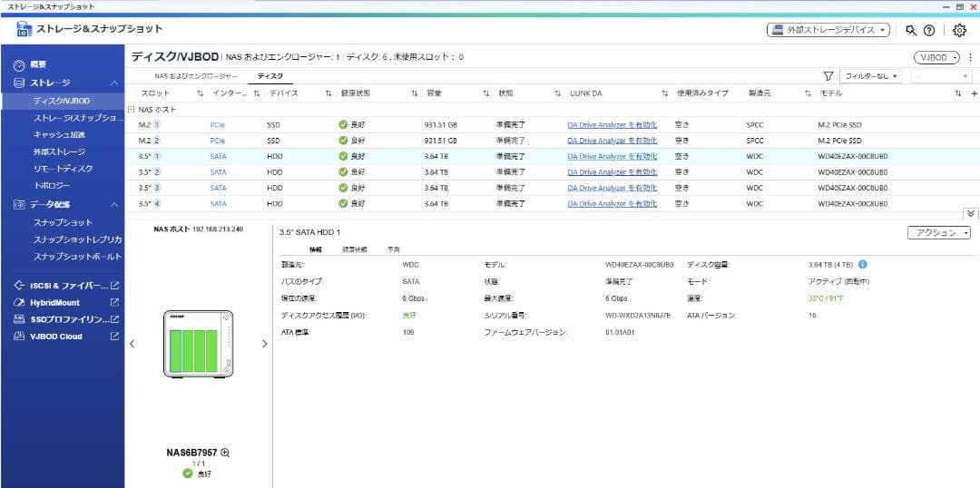Zoom in on NAS6B7957 magnifier icon
This screenshot has width=980, height=488.
click(x=226, y=453)
